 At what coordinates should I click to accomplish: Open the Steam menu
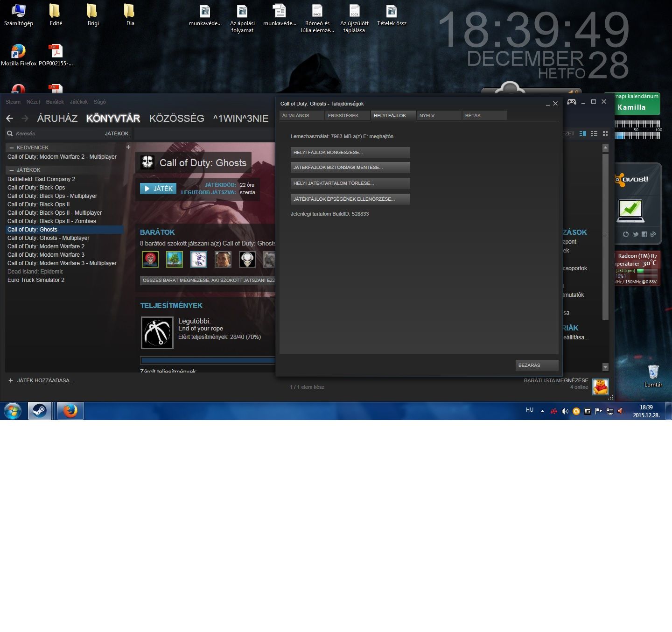click(13, 102)
